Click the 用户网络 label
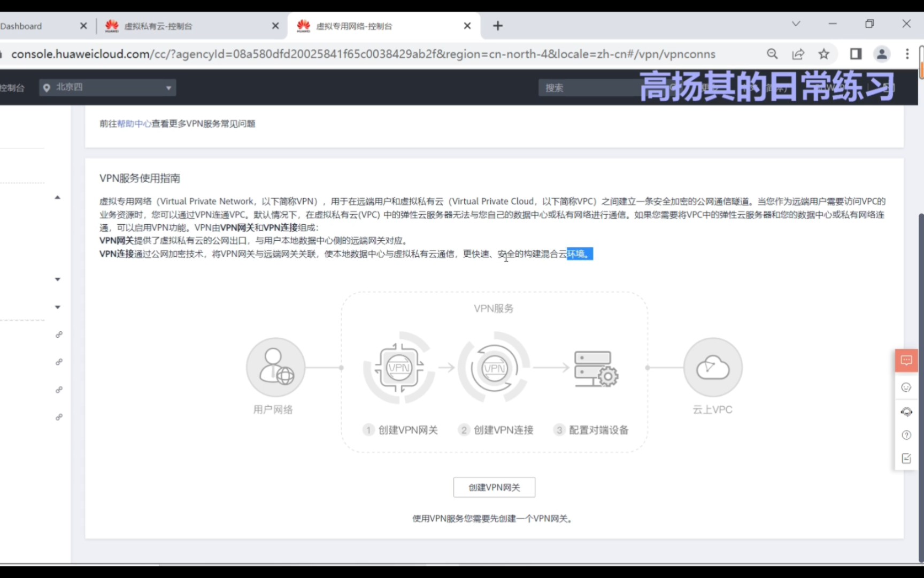Viewport: 924px width, 578px height. pyautogui.click(x=273, y=410)
